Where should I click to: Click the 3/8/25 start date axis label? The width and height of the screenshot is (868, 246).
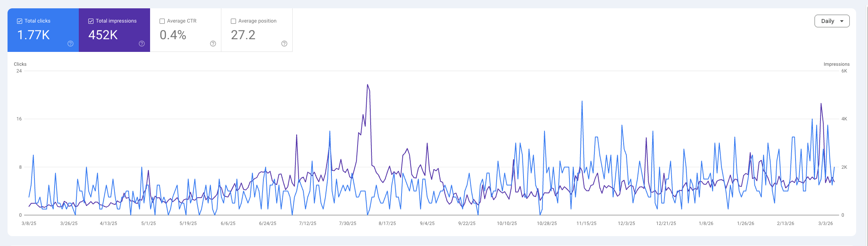(29, 223)
